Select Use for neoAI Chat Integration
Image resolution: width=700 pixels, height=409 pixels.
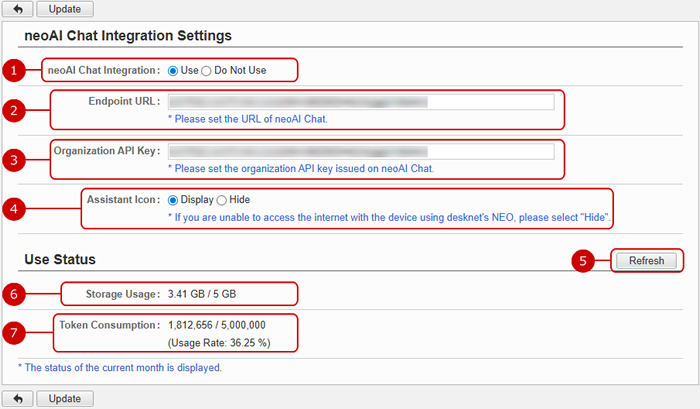(173, 71)
